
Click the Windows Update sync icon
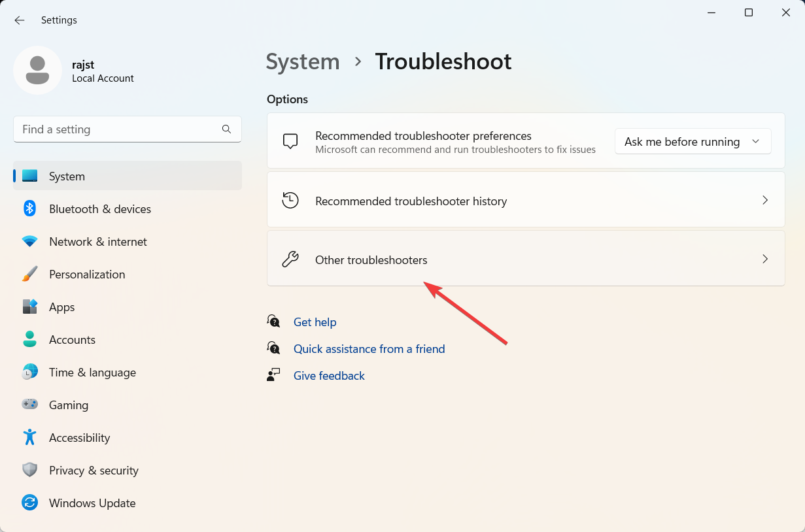click(30, 503)
